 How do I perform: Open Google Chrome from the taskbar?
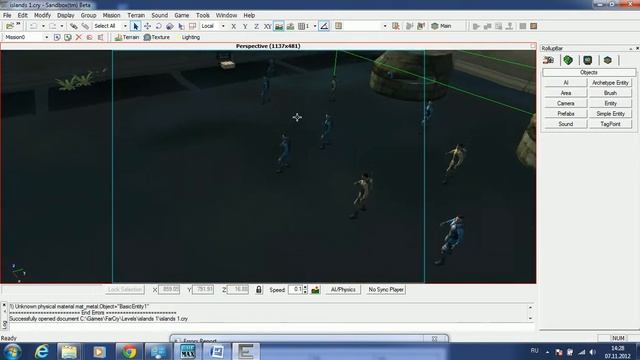(129, 351)
